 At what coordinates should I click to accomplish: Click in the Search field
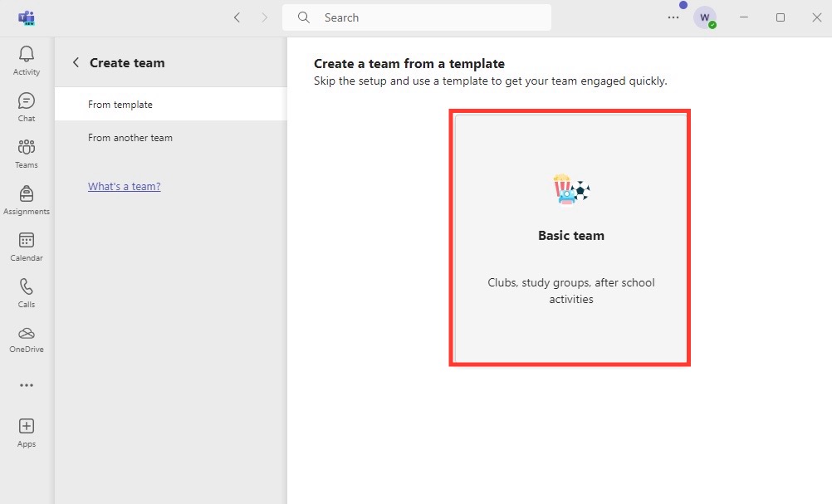click(417, 17)
